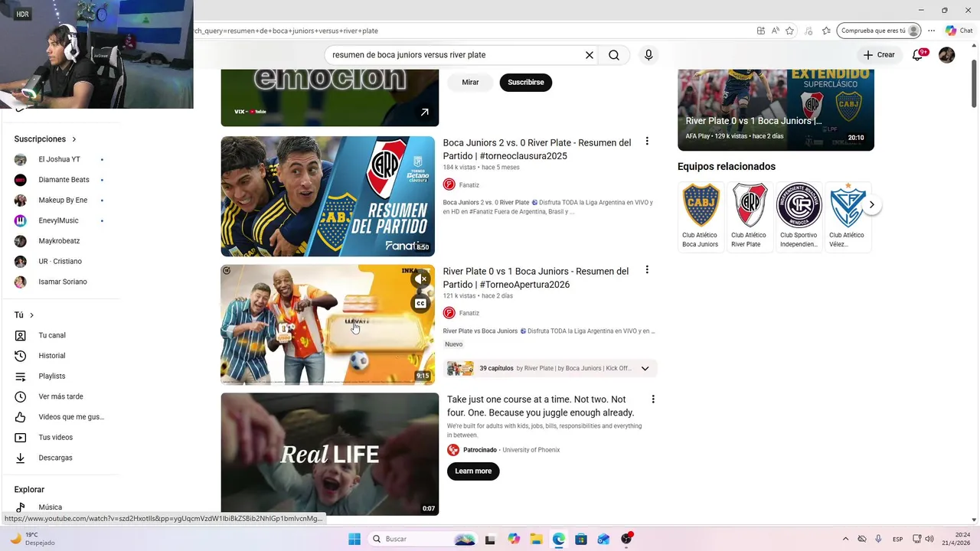Open UR · Cristiano subscription
This screenshot has height=551, width=980.
(x=60, y=262)
